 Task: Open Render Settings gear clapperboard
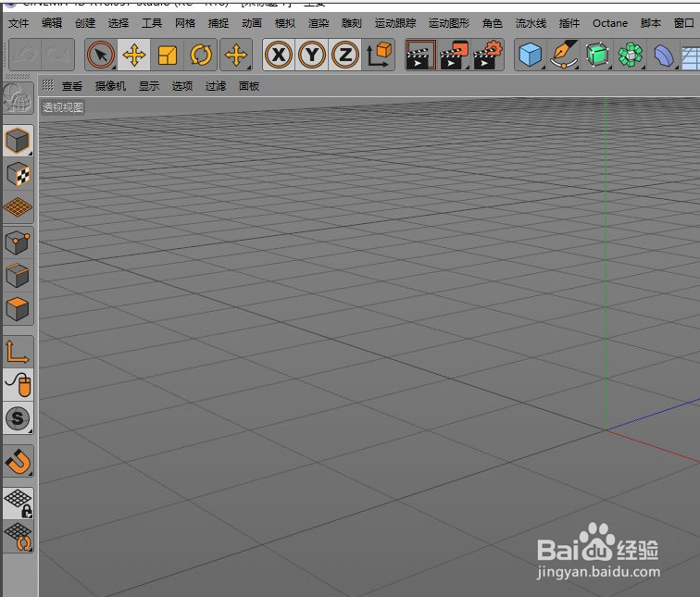pos(487,55)
